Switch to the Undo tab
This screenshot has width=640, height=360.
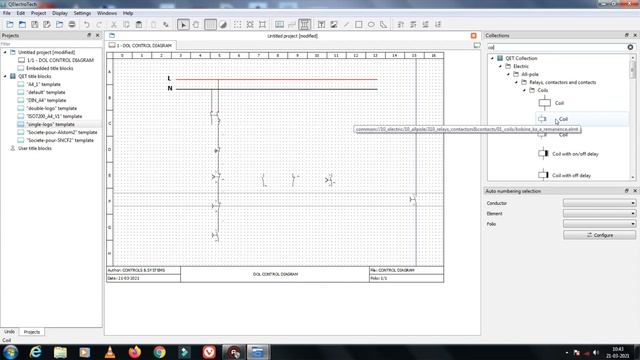9,332
